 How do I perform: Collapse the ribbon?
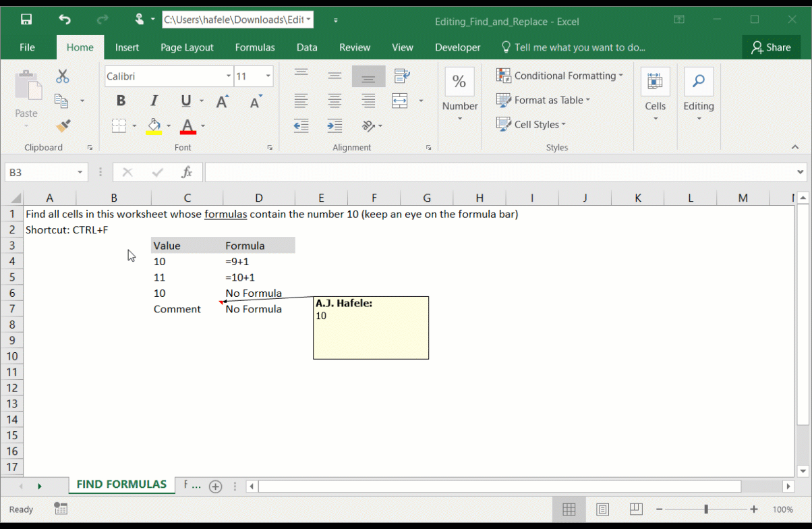pyautogui.click(x=795, y=147)
